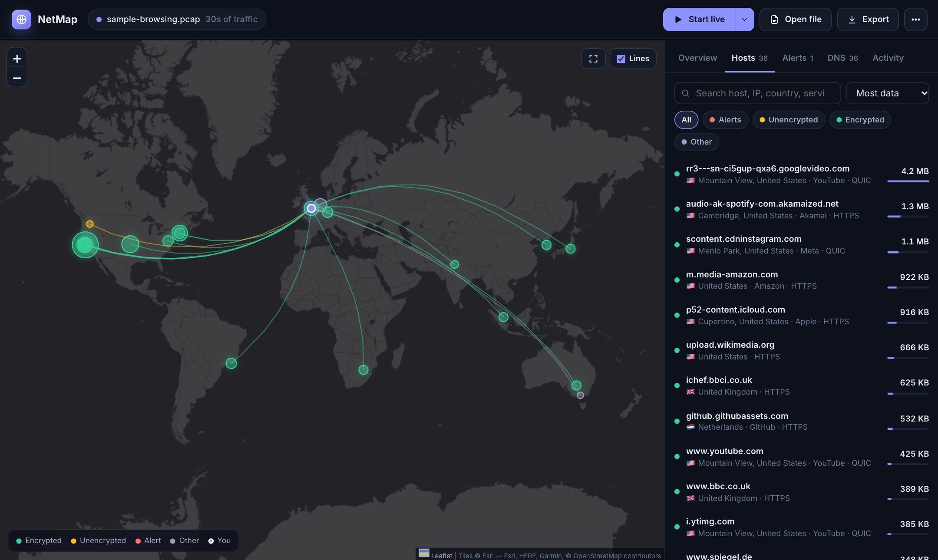Click the orange unencrypted node on the map
The image size is (938, 560).
click(90, 224)
